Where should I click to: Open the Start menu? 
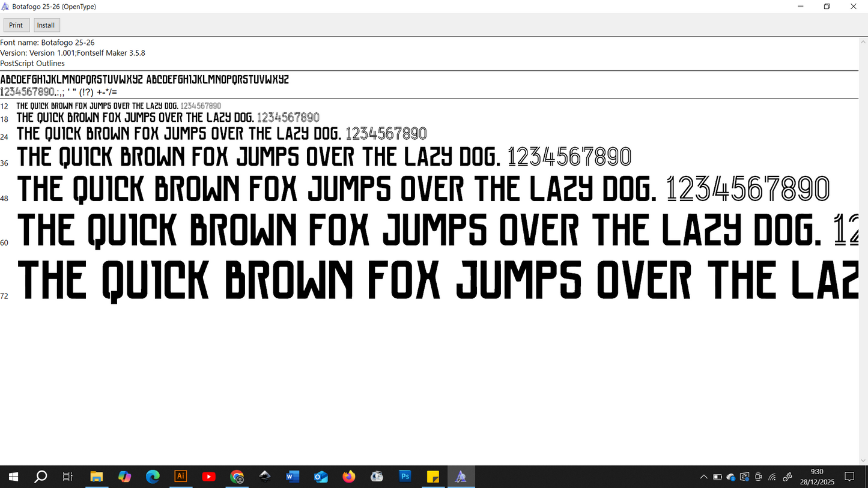13,476
